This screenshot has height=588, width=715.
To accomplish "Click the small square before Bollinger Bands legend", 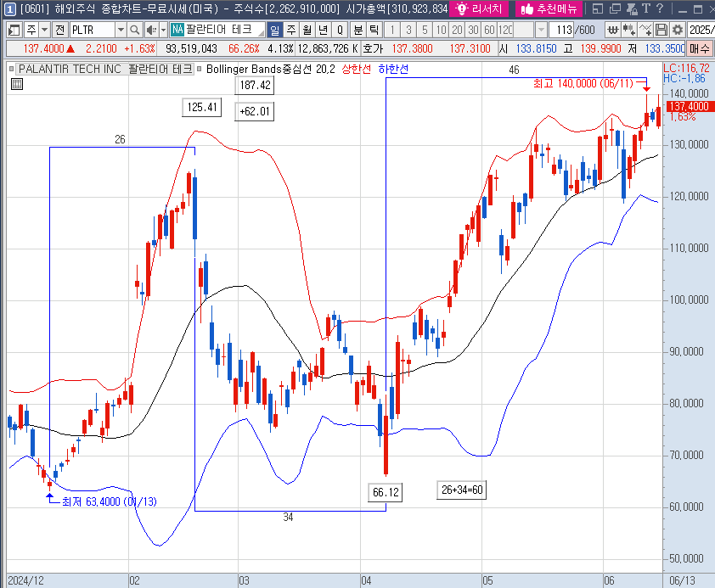I will pyautogui.click(x=199, y=70).
